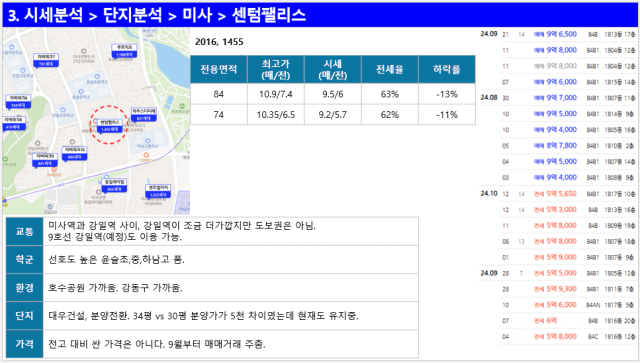Screen dimensions: 640x363
Task: Click the 24.10 date group label
Action: 489,194
